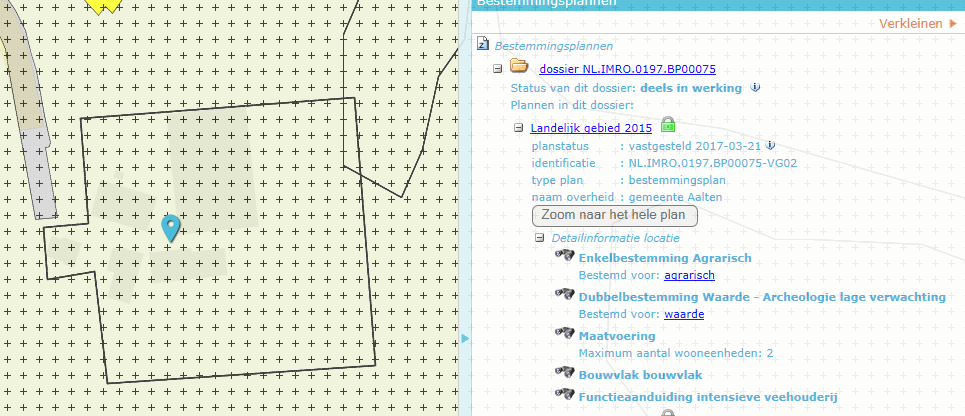The image size is (965, 416).
Task: Show info for dossier status deels in werking
Action: pos(756,87)
